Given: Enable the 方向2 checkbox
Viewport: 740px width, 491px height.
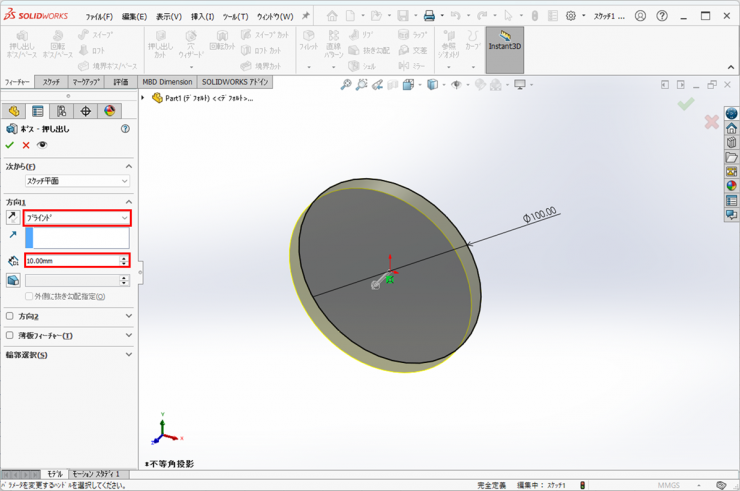Looking at the screenshot, I should point(11,316).
